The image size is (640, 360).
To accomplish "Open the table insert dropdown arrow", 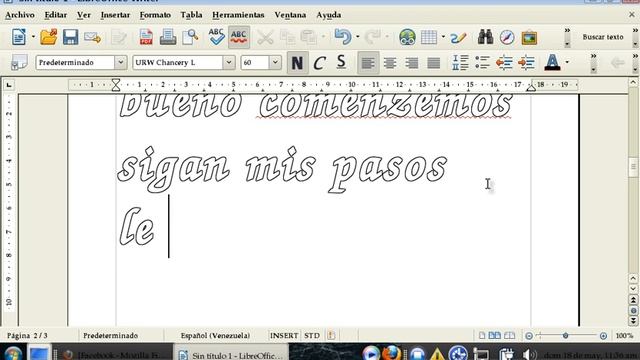I will click(x=443, y=37).
